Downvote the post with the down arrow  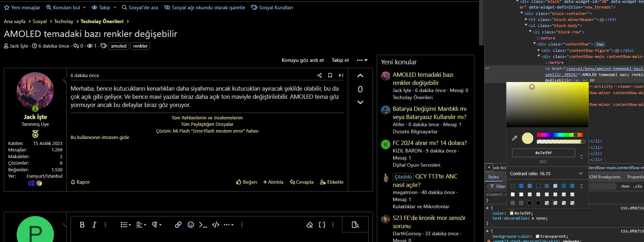coord(360,102)
